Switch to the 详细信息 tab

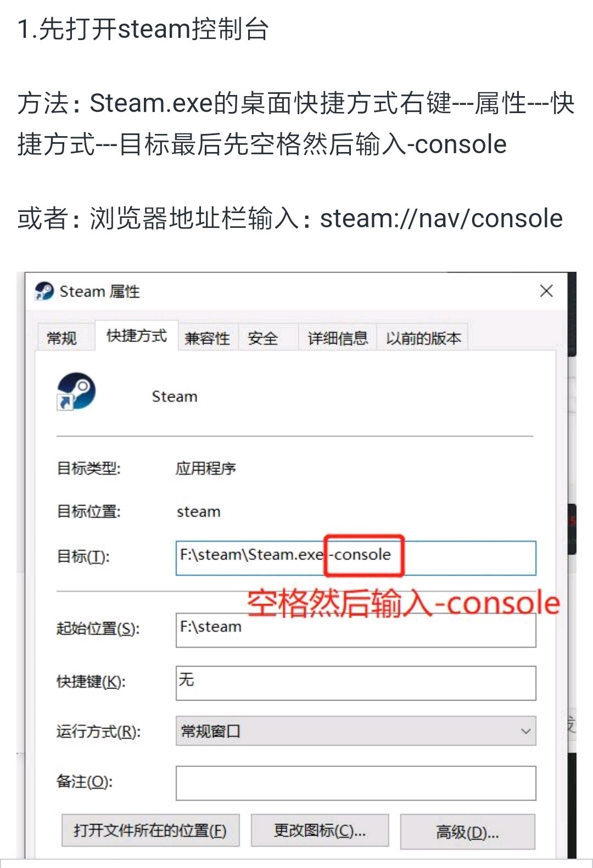[338, 338]
